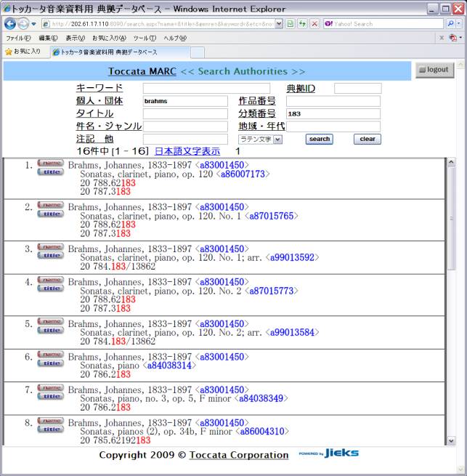Click the title icon for result 8
Viewport: 467px width, 476px height.
tap(51, 429)
